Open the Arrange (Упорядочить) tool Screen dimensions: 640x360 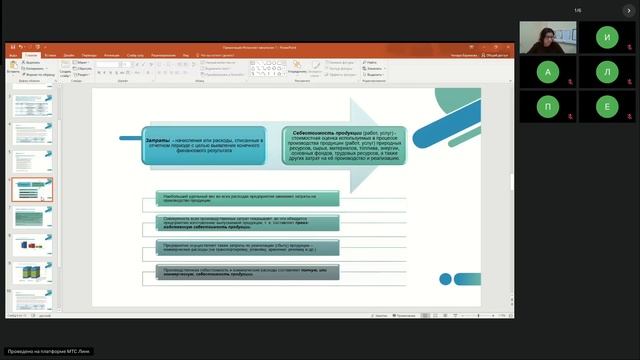pos(297,67)
